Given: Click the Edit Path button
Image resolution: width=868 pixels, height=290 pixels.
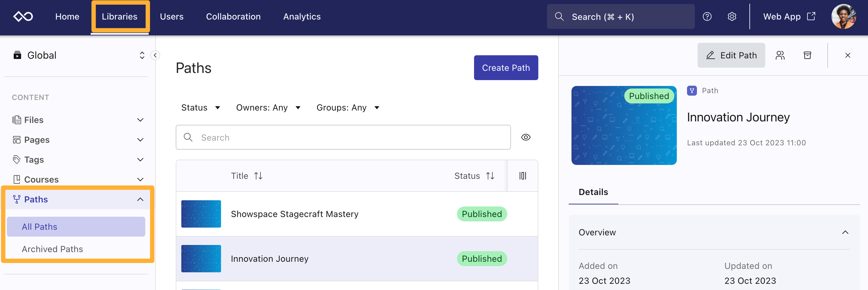Looking at the screenshot, I should pos(731,55).
